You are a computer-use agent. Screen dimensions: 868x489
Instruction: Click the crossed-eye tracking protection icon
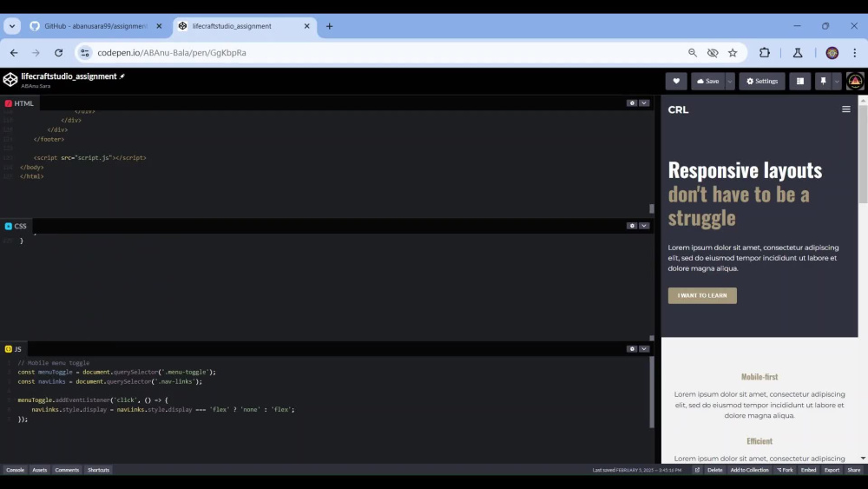click(x=713, y=53)
